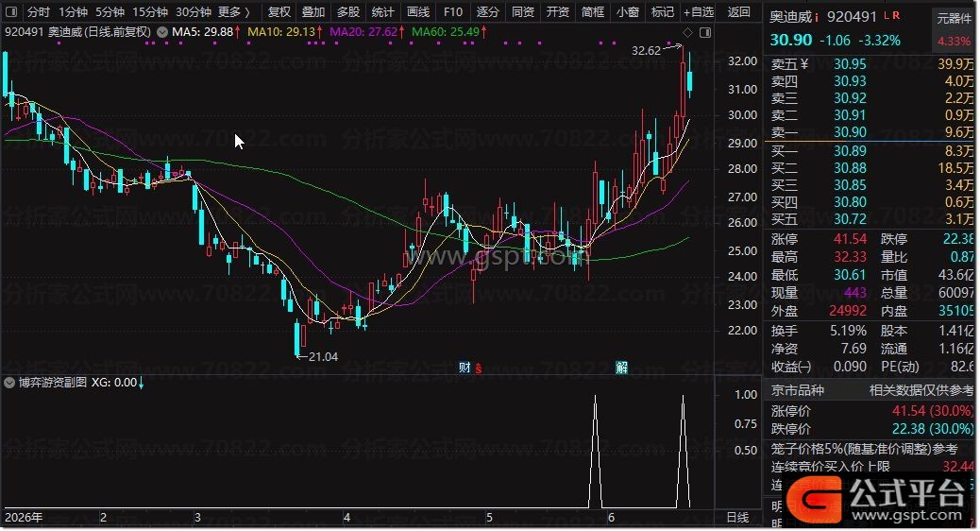Click the MA60: 25.49 indicator label
The width and height of the screenshot is (980, 531).
click(x=446, y=32)
